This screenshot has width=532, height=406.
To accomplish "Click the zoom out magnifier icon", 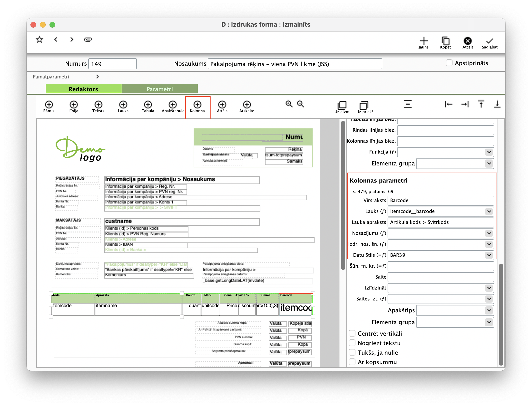I will [300, 104].
